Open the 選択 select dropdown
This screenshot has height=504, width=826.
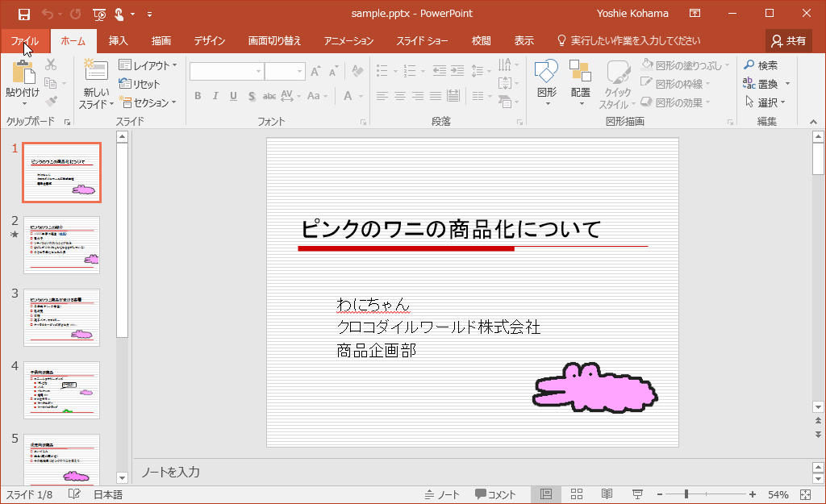(766, 102)
